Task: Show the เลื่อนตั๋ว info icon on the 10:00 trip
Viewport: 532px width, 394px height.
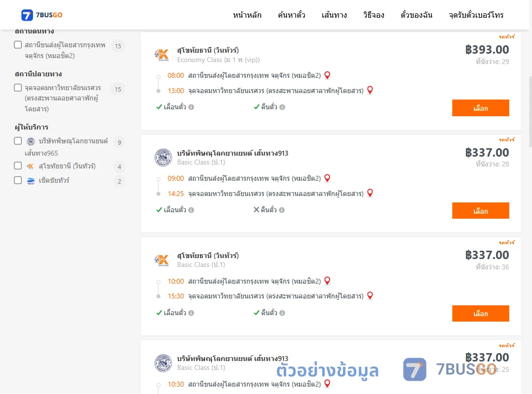Action: pyautogui.click(x=191, y=313)
